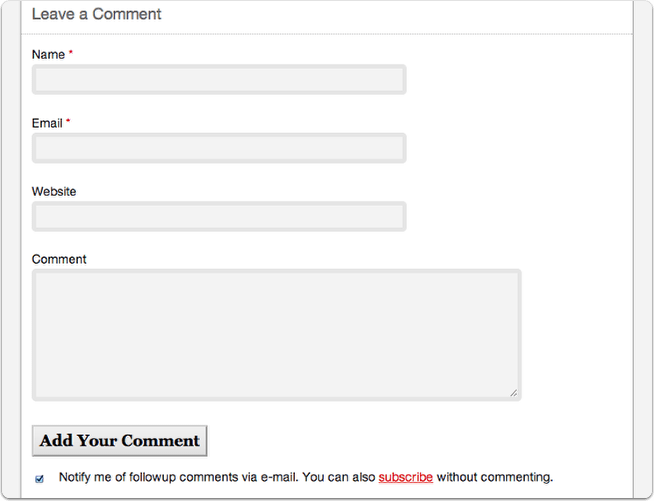Click the Comment field label

(59, 259)
